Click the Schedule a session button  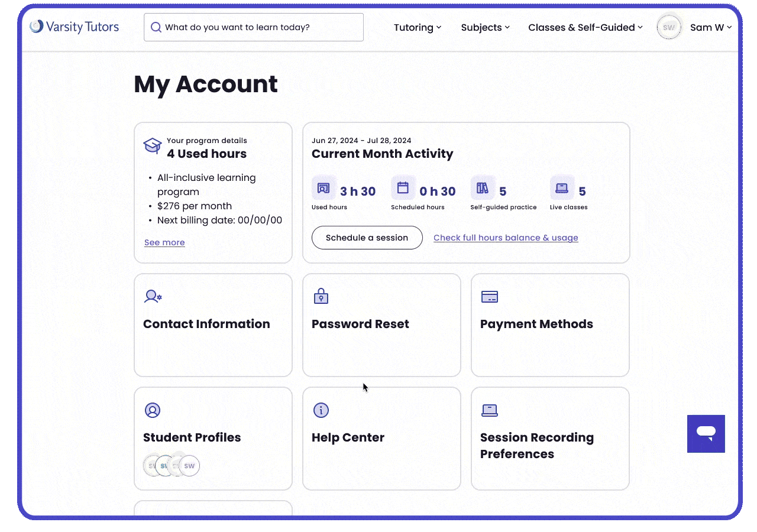pyautogui.click(x=367, y=238)
